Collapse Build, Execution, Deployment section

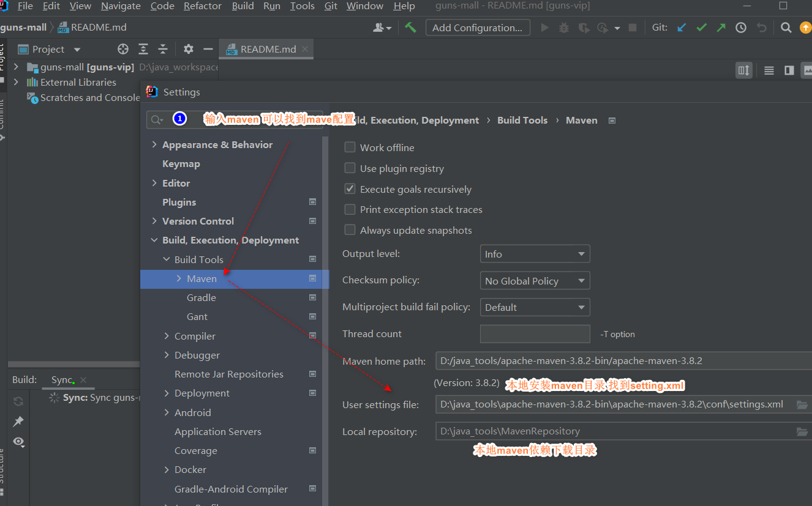tap(154, 240)
